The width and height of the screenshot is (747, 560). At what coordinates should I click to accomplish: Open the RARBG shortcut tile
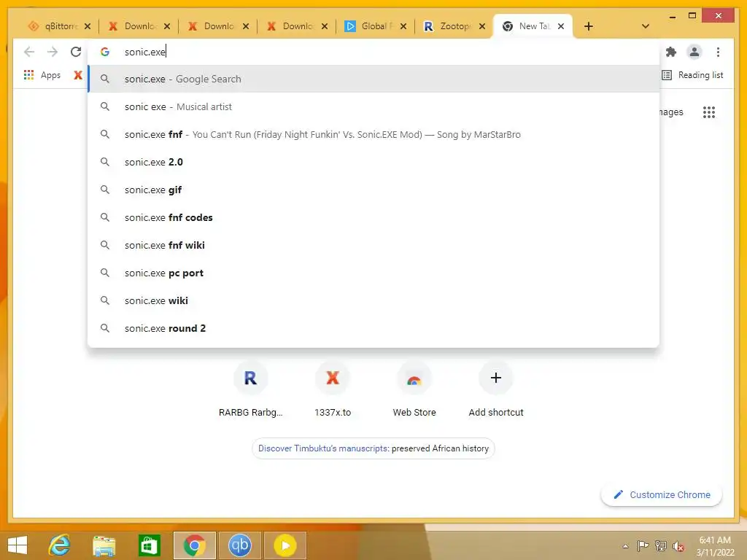(251, 389)
